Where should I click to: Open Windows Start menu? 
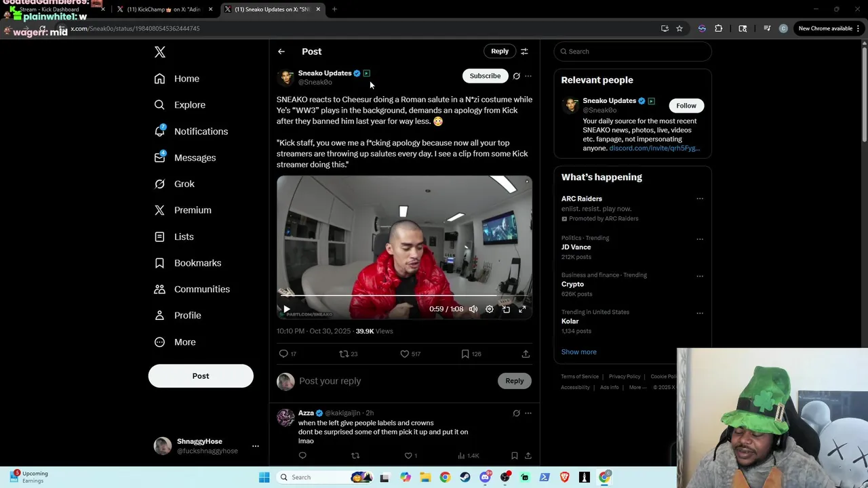coord(264,477)
